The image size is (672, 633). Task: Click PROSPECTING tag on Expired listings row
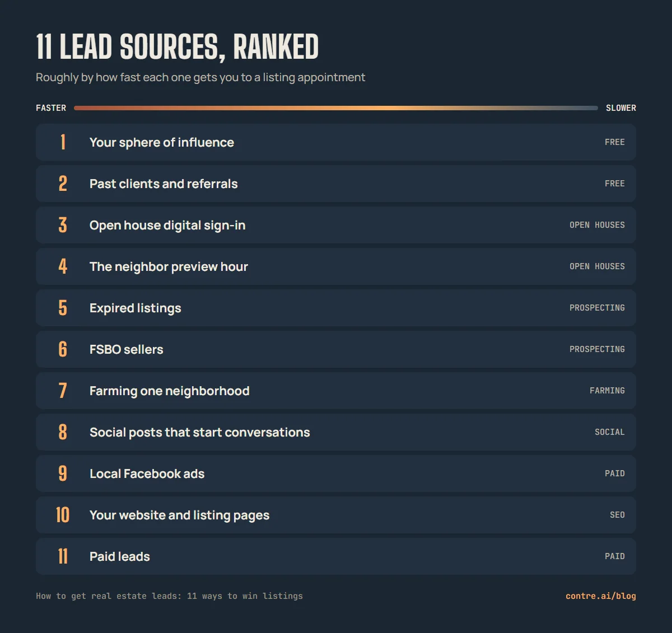pyautogui.click(x=597, y=308)
